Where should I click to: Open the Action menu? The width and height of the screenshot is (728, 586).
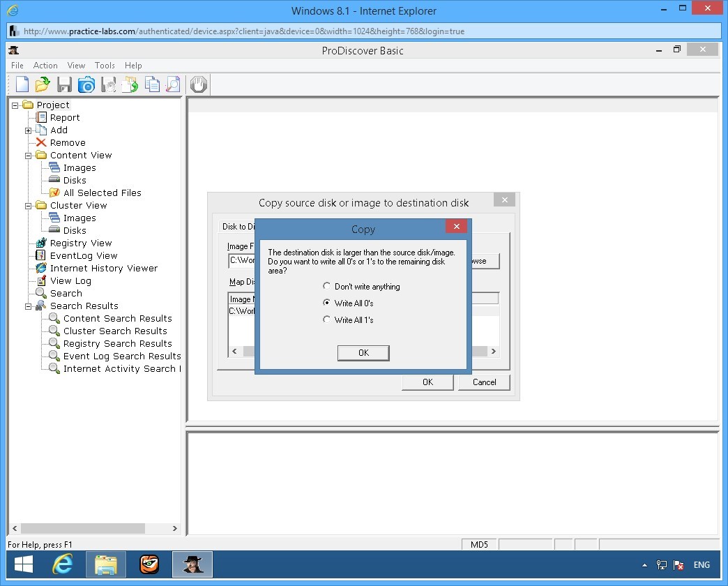(x=45, y=66)
